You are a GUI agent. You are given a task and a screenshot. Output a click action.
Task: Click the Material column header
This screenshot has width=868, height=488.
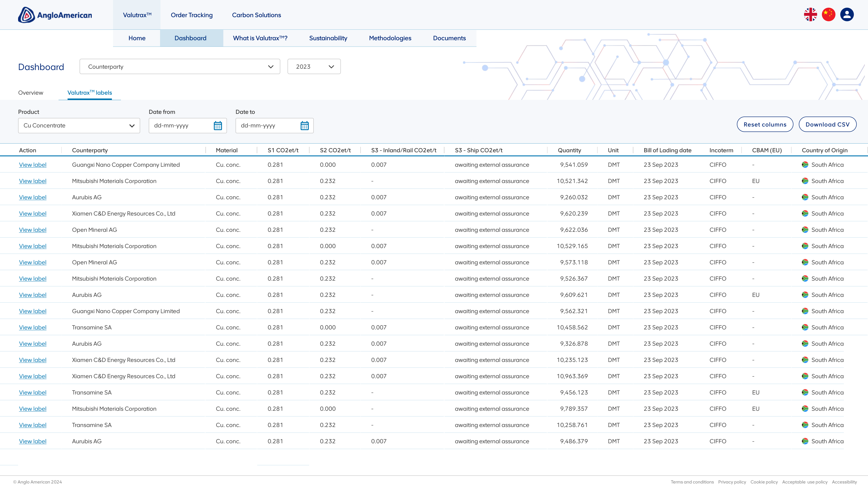pyautogui.click(x=227, y=150)
